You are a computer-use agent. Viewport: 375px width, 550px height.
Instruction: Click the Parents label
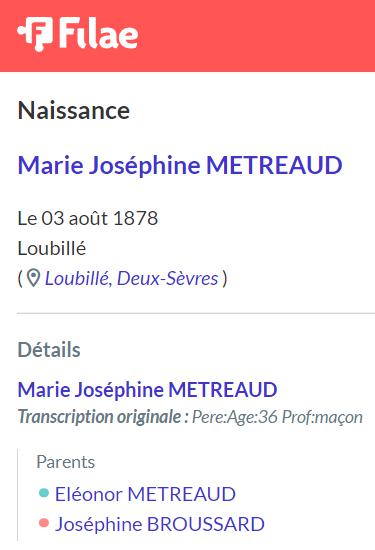pyautogui.click(x=66, y=462)
